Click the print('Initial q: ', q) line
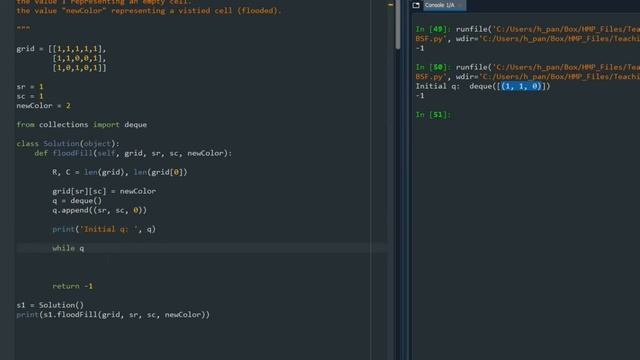The height and width of the screenshot is (360, 640). click(104, 229)
